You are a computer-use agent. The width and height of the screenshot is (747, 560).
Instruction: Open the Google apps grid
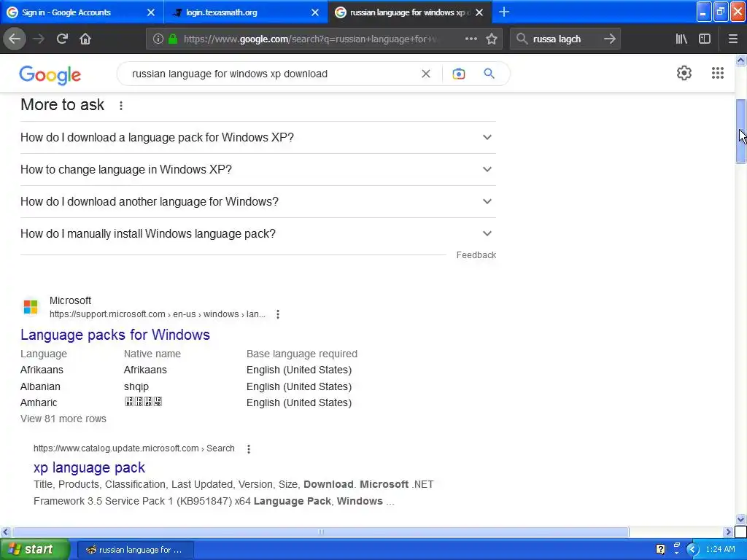718,73
